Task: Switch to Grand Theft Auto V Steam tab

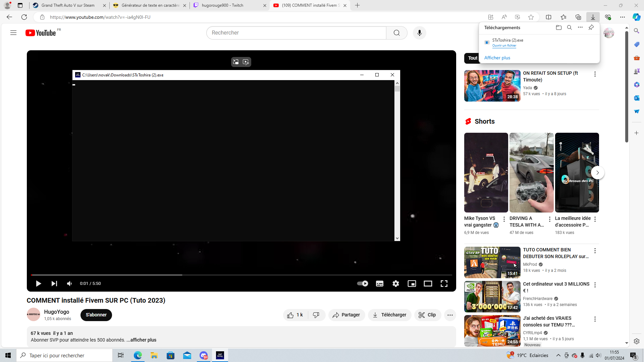Action: pos(69,5)
